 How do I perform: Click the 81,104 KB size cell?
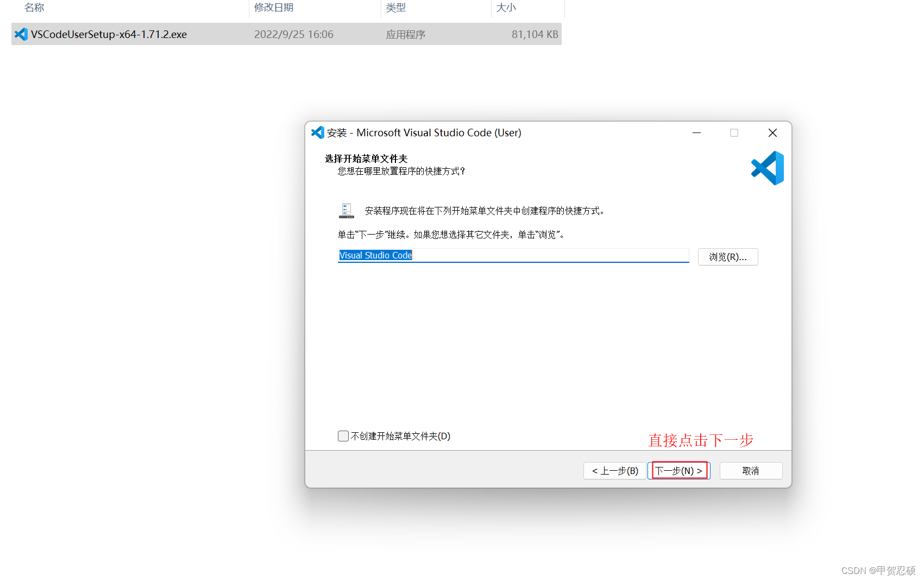pos(535,34)
